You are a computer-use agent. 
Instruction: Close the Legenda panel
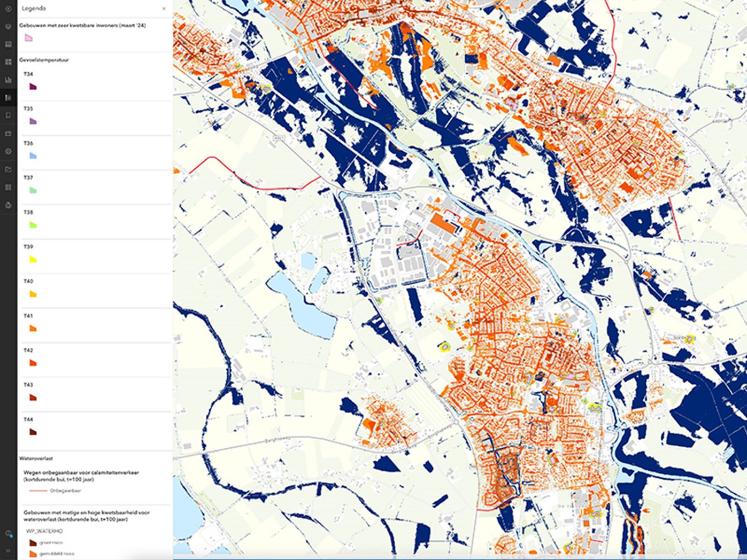pos(164,9)
